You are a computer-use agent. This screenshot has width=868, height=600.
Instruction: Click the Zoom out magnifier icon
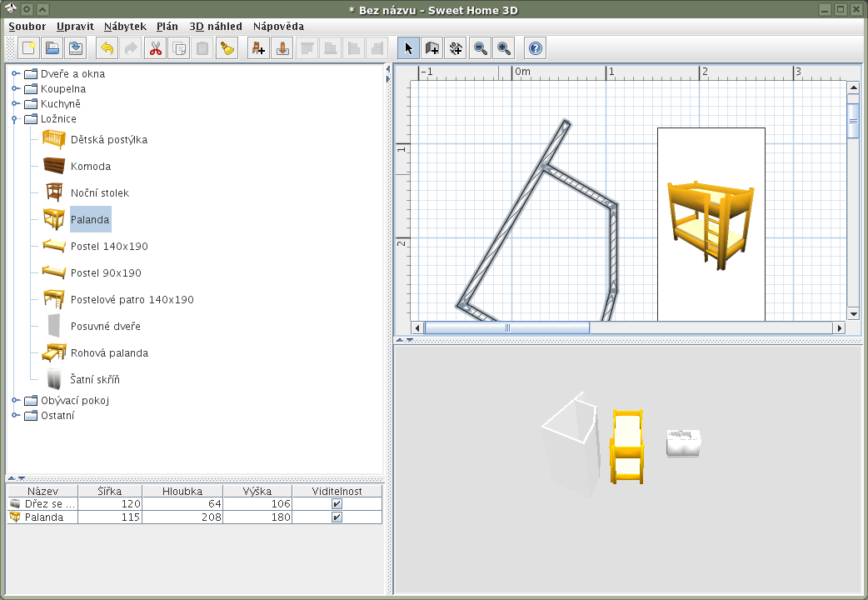coord(480,49)
